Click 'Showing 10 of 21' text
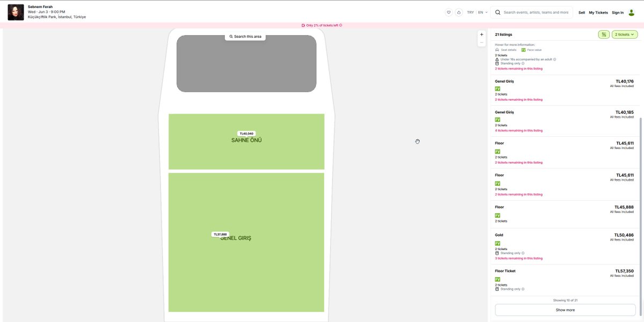Screen dimensions: 644x322 [x=565, y=300]
